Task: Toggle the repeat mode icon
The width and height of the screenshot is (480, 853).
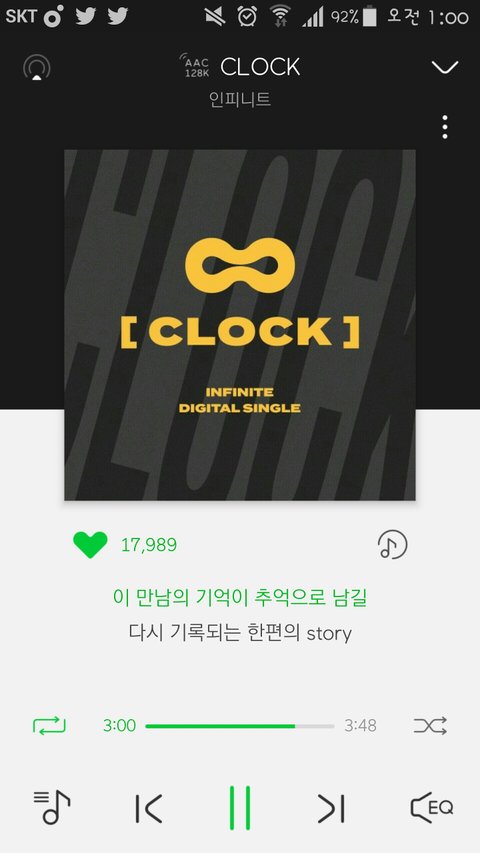Action: [x=49, y=726]
